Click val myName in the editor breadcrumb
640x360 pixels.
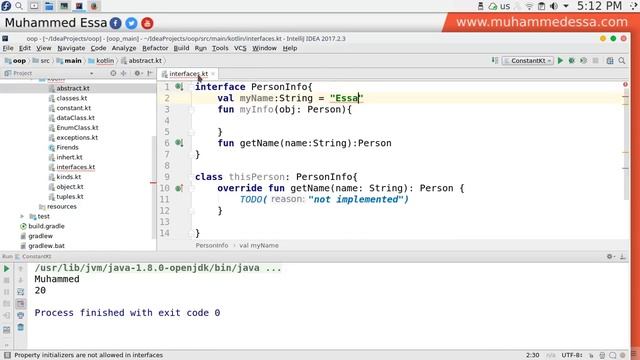point(259,245)
